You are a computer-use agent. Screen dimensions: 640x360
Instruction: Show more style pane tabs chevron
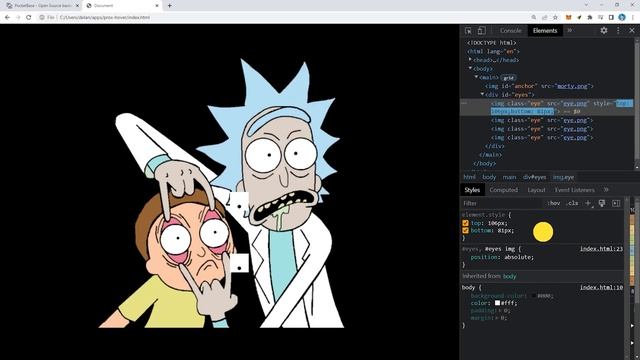coord(606,190)
